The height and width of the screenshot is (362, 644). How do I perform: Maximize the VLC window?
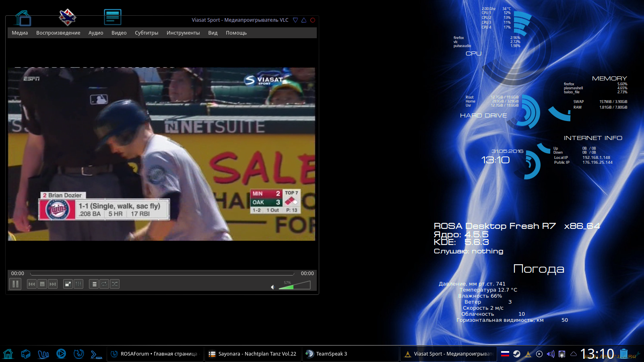click(304, 20)
